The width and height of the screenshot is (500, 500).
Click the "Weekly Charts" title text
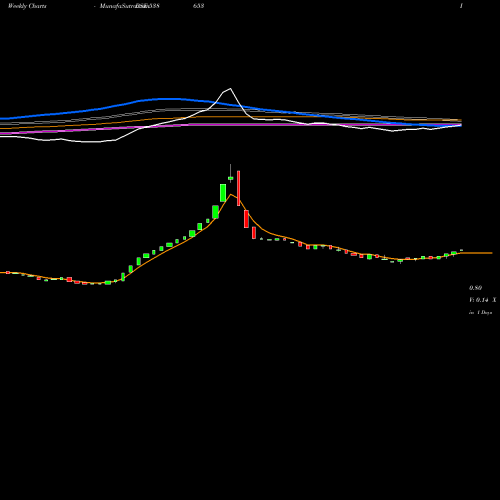tap(27, 6)
